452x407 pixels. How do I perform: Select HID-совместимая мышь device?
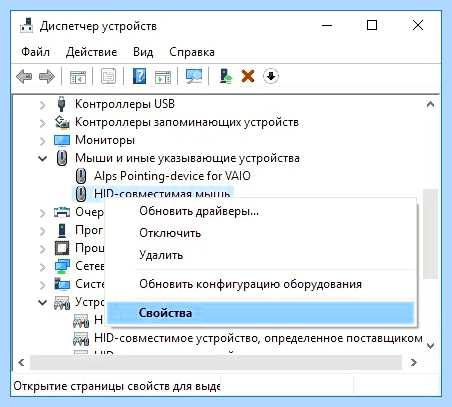pos(162,193)
